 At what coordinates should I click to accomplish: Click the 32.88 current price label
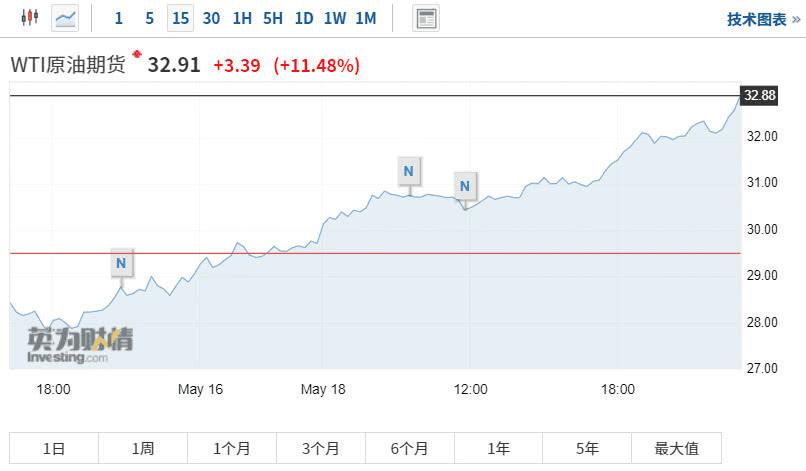(760, 96)
